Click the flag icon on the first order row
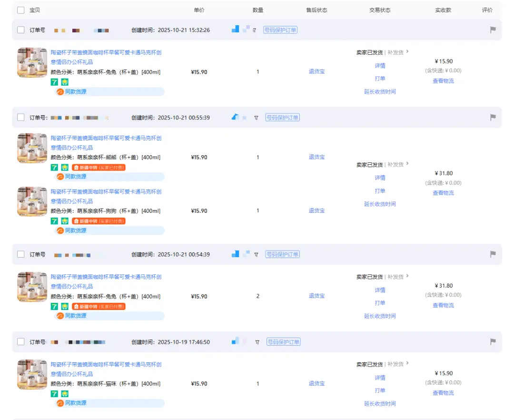 (493, 30)
